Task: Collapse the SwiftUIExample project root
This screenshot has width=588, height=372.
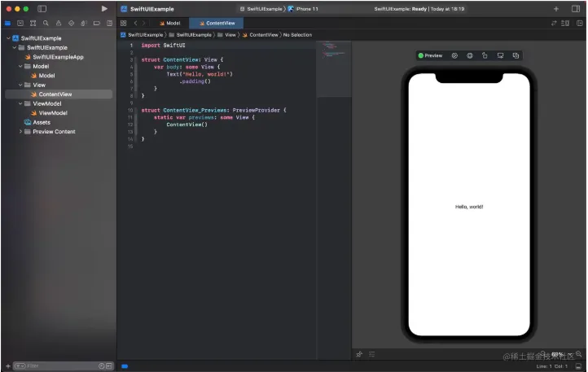Action: [x=8, y=38]
